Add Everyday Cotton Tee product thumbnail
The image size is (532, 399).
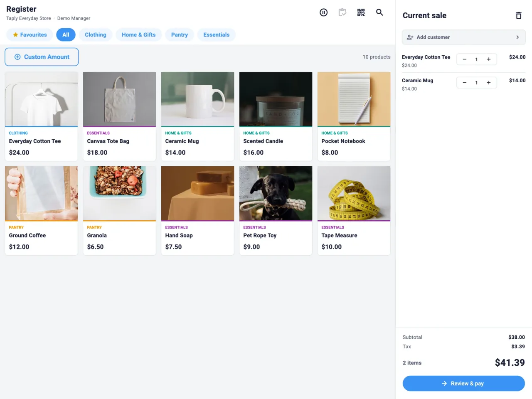point(42,99)
